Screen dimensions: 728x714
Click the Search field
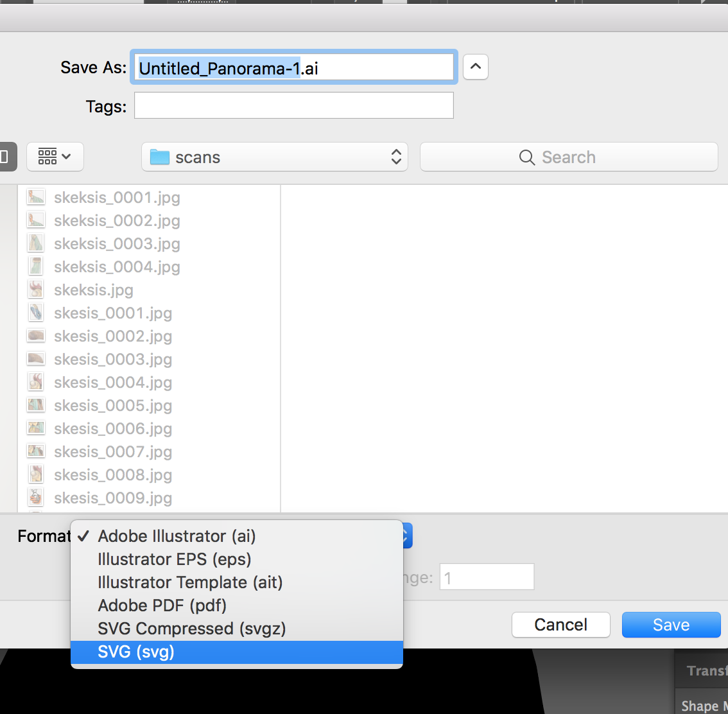(569, 157)
